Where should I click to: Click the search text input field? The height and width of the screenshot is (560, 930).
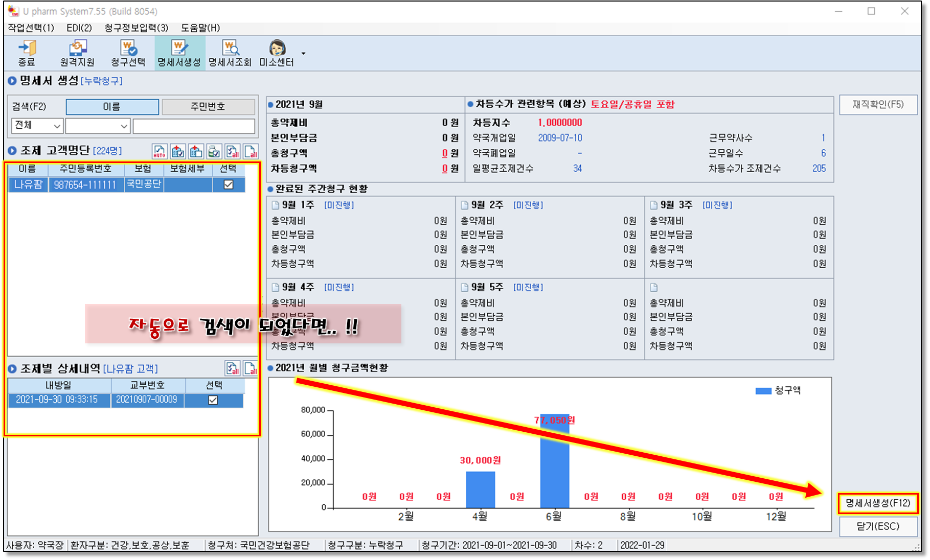tap(194, 126)
